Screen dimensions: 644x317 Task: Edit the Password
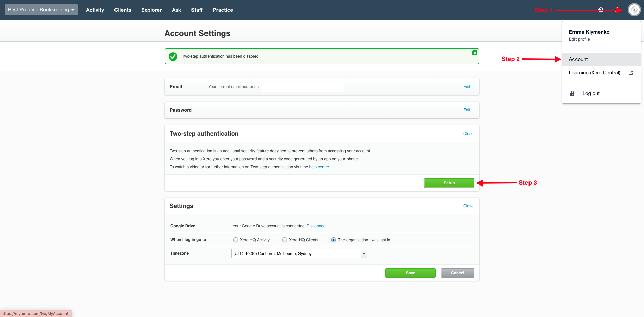tap(467, 110)
